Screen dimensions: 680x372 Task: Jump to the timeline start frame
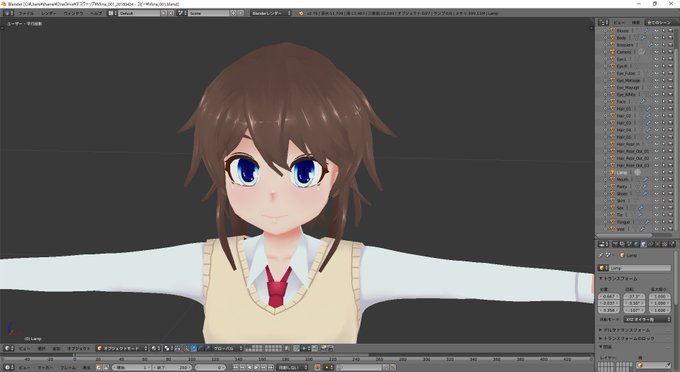(235, 368)
